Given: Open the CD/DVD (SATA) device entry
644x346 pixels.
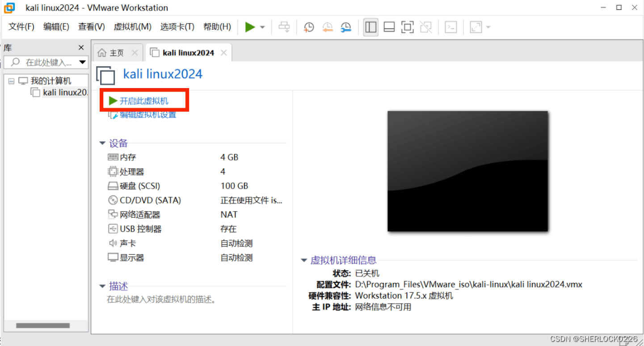Looking at the screenshot, I should 150,200.
